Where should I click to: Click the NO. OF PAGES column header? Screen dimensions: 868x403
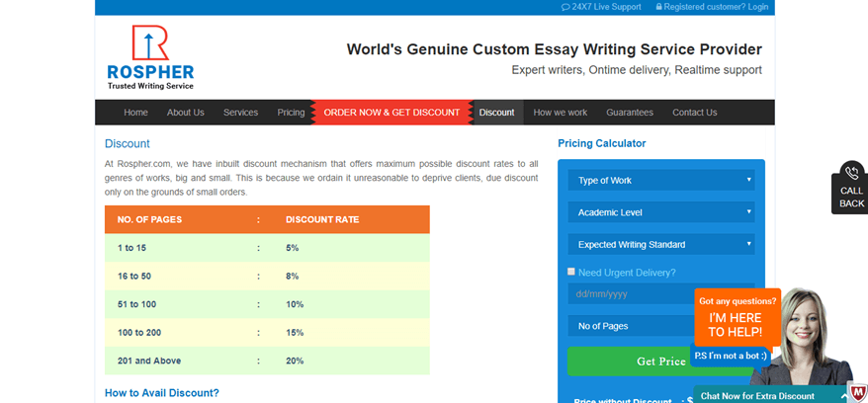click(149, 219)
